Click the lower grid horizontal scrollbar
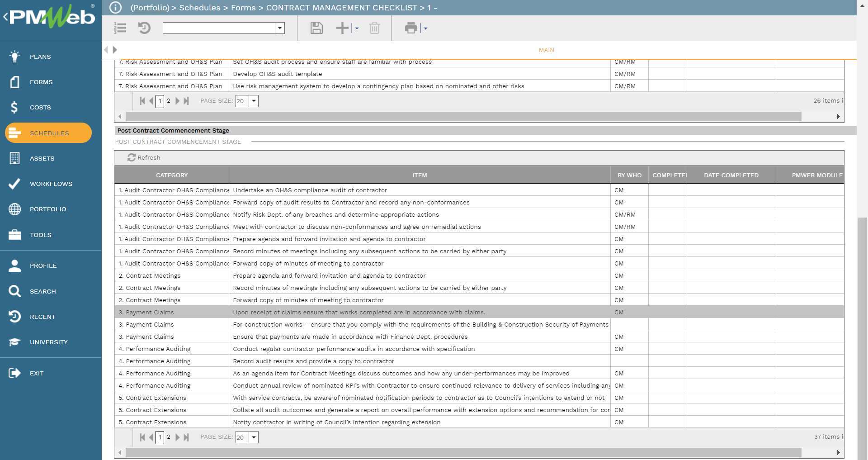The width and height of the screenshot is (868, 460). click(463, 452)
